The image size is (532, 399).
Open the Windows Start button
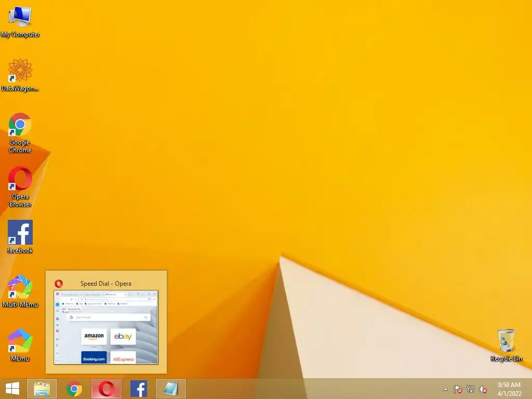[x=12, y=389]
